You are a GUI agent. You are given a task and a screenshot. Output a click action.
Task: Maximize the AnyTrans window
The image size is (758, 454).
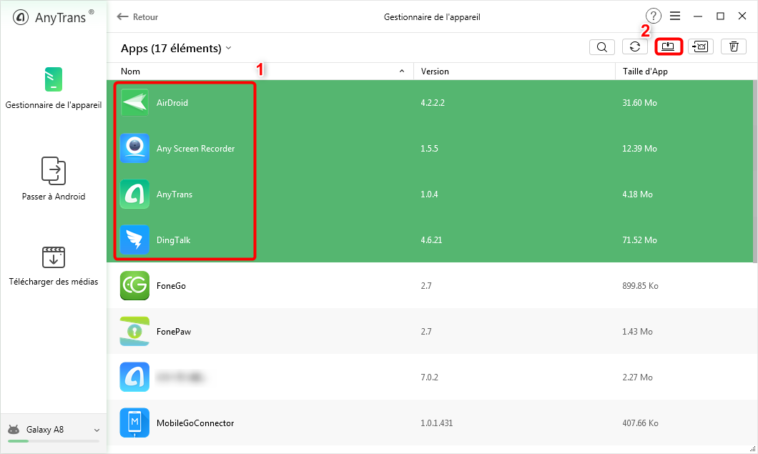click(720, 16)
